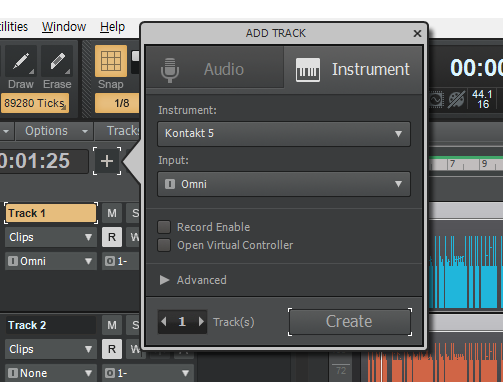Click the 44.1 16 sample rate display

[482, 99]
